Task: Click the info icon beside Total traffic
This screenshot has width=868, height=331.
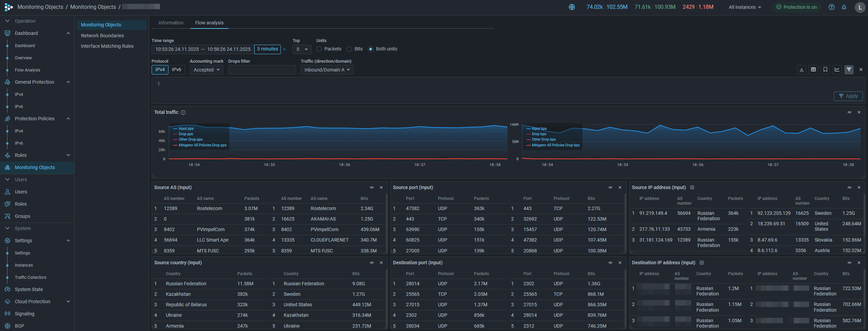Action: 183,112
